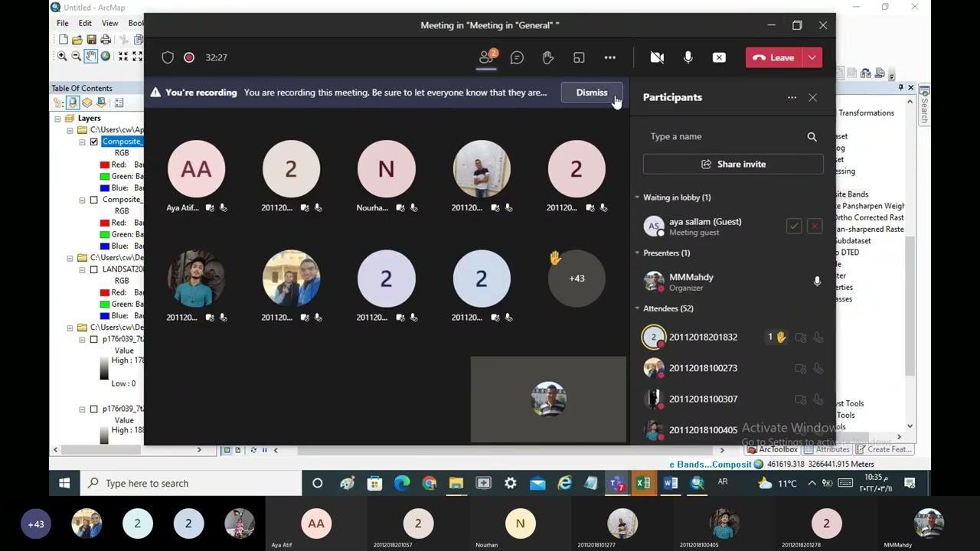Screen dimensions: 980x551
Task: Click the Save icon in ArcMap toolbar
Action: click(x=91, y=40)
